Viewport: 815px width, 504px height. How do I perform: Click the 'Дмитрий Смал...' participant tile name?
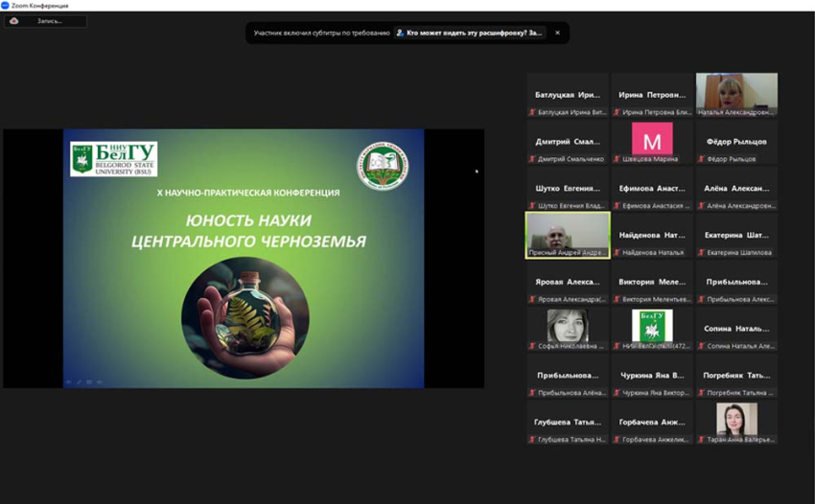pyautogui.click(x=567, y=141)
